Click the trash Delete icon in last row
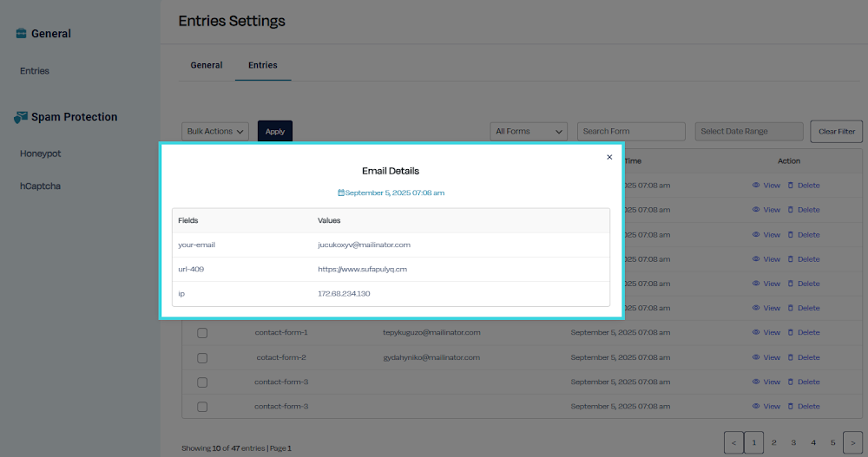 point(791,406)
